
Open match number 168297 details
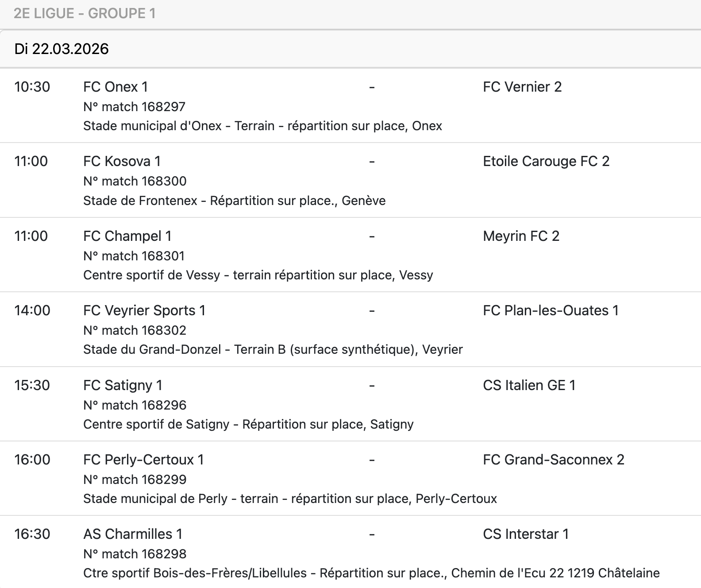coord(134,107)
